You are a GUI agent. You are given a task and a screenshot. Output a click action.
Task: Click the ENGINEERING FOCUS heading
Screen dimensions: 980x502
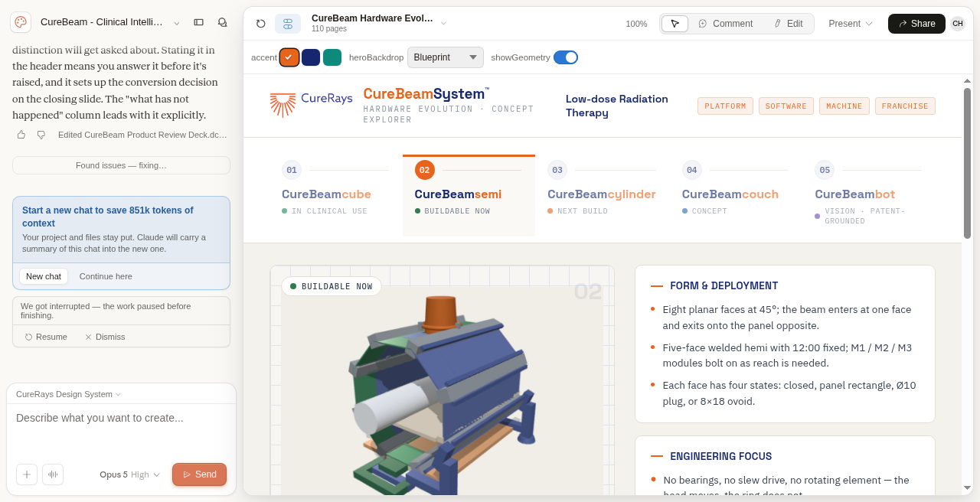[x=720, y=456]
